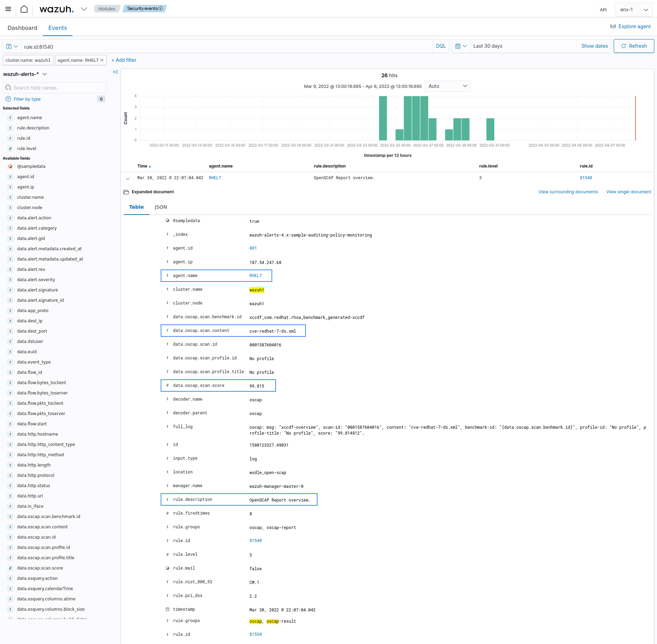Click the histogram bar near 2022-03-31

(490, 129)
